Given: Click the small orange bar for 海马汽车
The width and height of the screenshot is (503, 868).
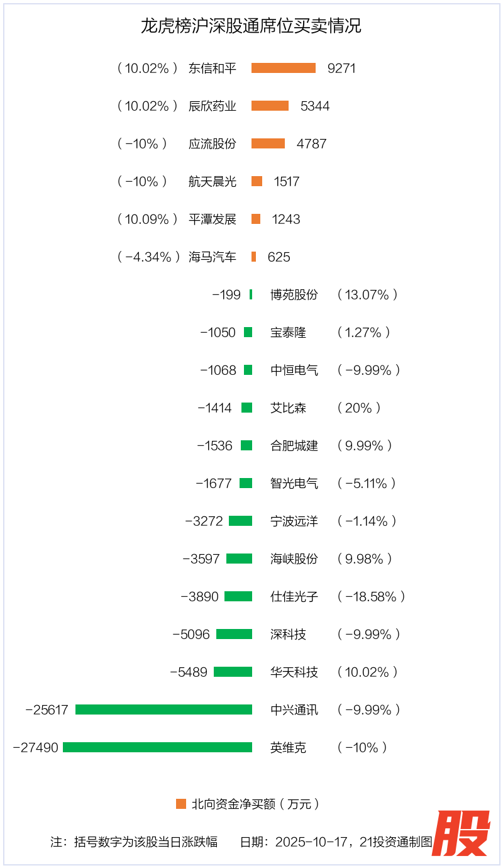Looking at the screenshot, I should point(253,257).
